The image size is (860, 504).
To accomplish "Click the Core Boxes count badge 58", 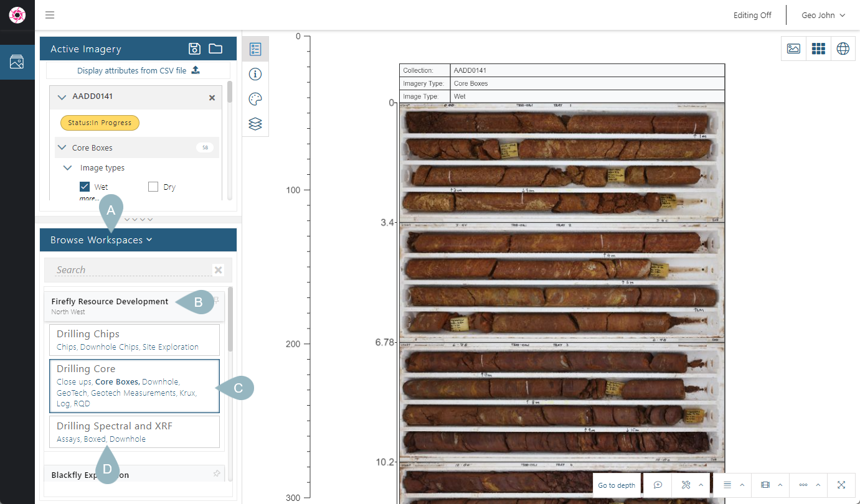I will coord(205,147).
